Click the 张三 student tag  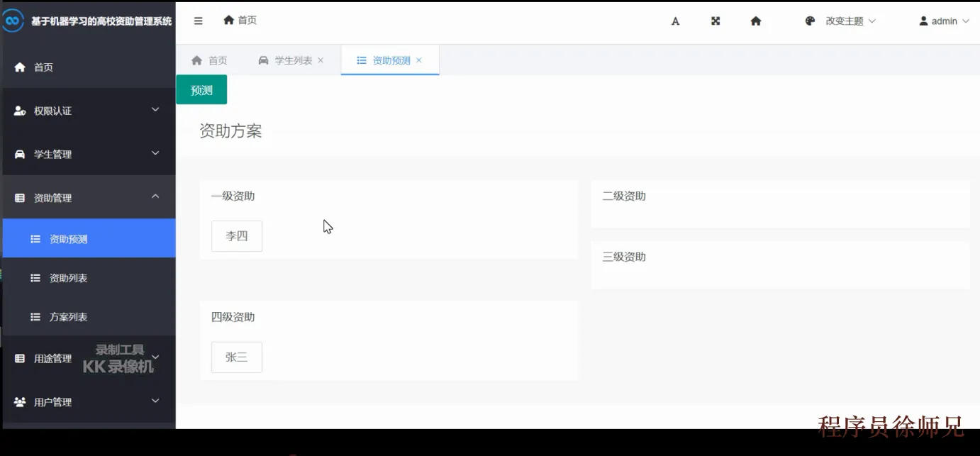(x=237, y=357)
